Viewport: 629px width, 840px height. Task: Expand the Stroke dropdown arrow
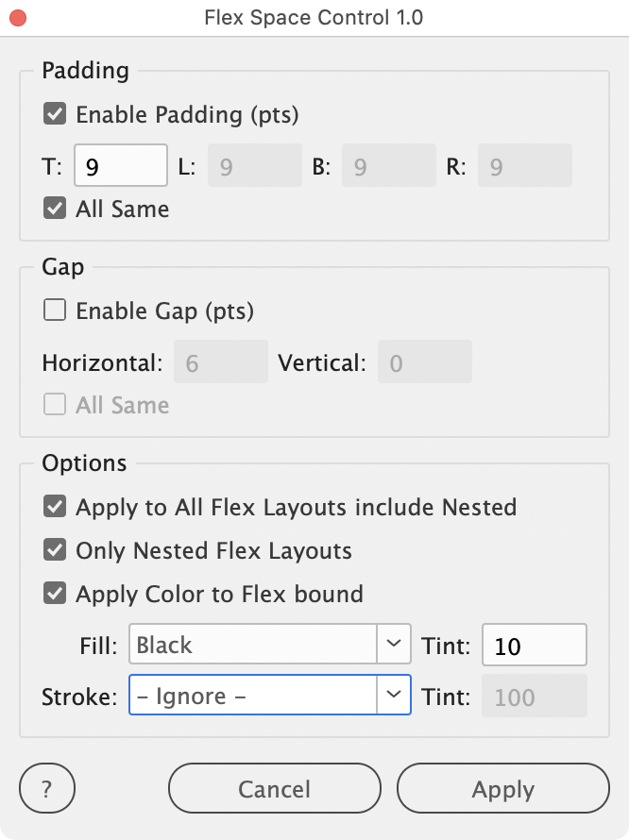tap(394, 697)
